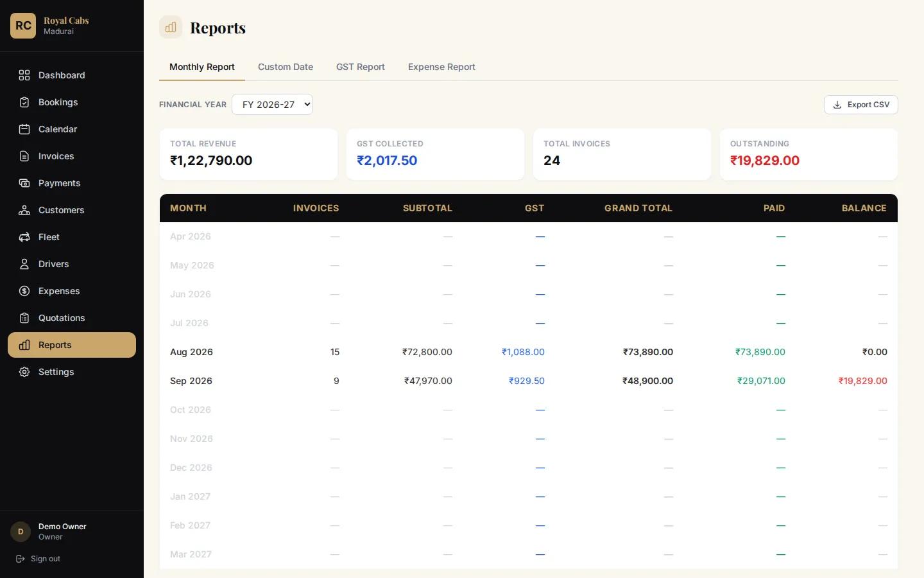The image size is (924, 578).
Task: Open the Drivers page label
Action: [53, 264]
